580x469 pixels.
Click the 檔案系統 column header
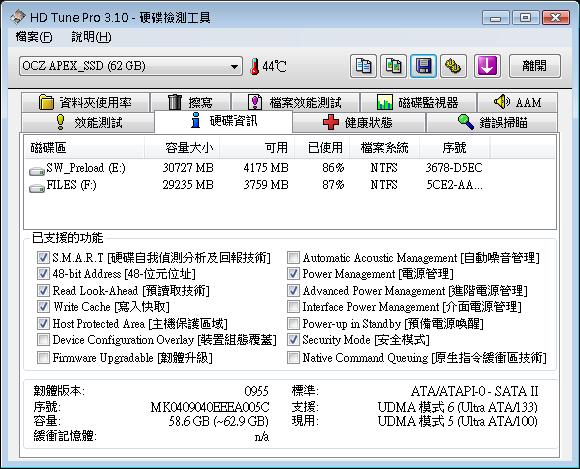384,148
